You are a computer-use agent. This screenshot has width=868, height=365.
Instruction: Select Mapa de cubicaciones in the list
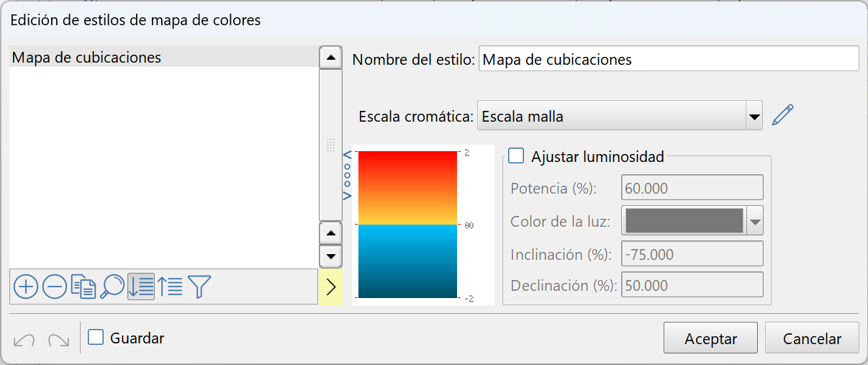point(163,57)
